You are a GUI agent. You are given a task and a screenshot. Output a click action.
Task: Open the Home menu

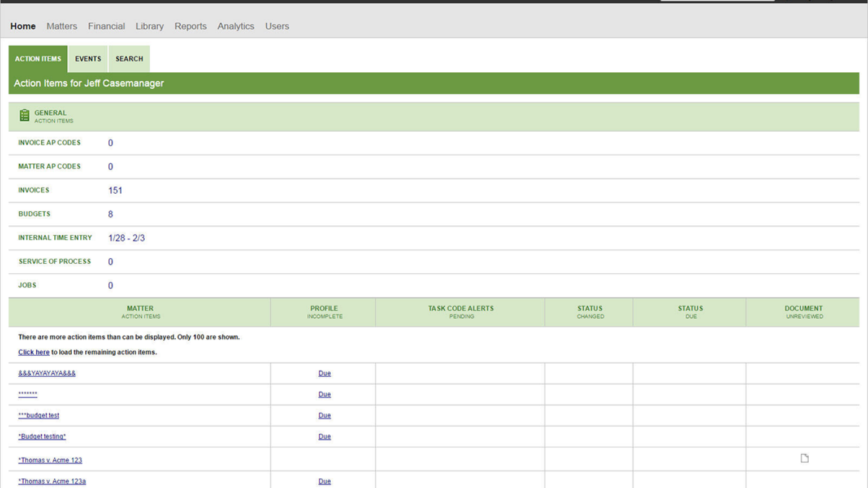pyautogui.click(x=23, y=26)
